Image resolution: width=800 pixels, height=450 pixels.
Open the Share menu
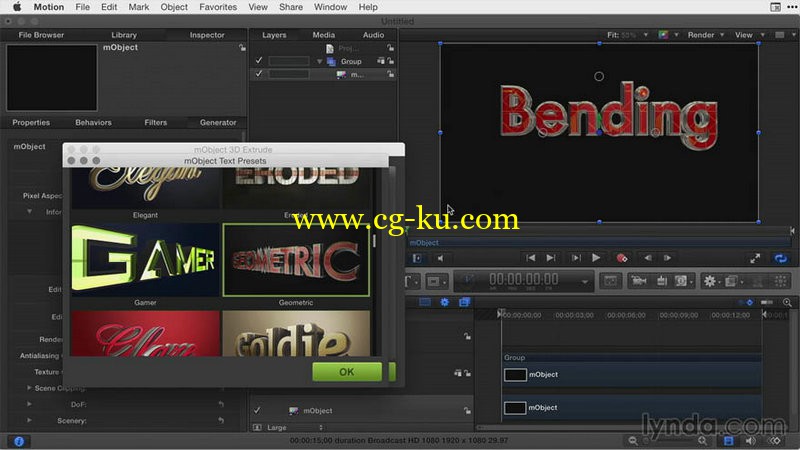click(x=291, y=7)
